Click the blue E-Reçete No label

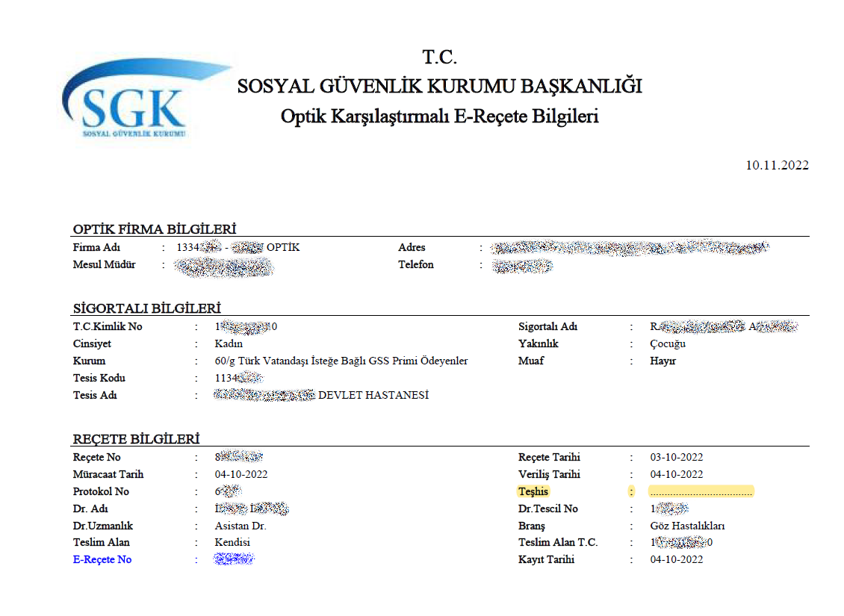pos(102,559)
